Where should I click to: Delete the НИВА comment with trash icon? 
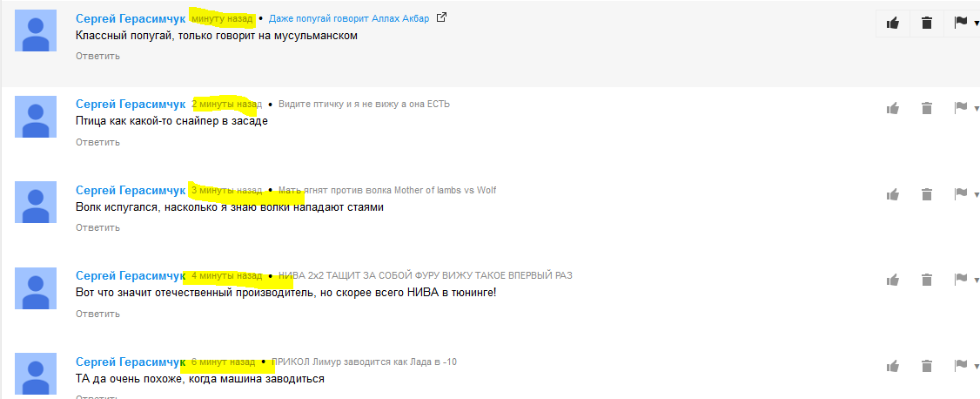point(926,280)
